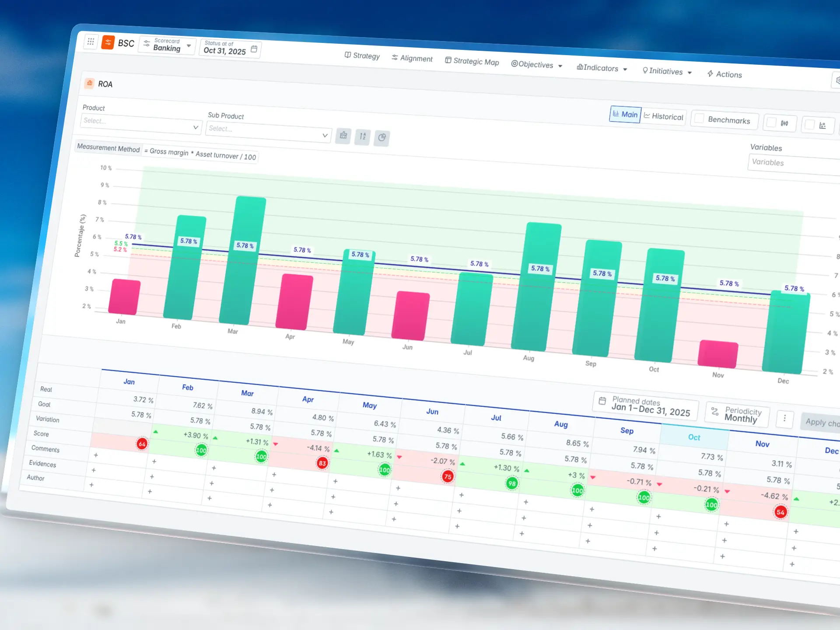Screen dimensions: 840x630
Task: Open the Indicators menu
Action: point(602,68)
